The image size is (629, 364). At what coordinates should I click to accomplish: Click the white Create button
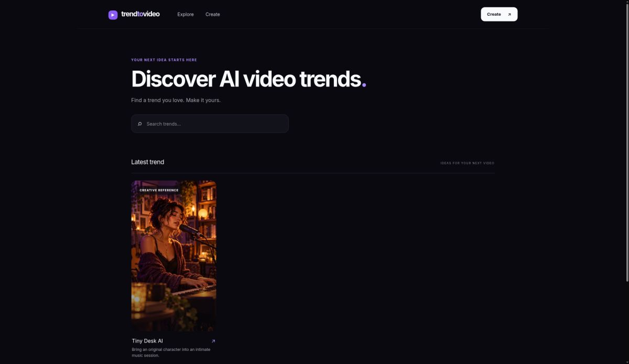tap(499, 14)
